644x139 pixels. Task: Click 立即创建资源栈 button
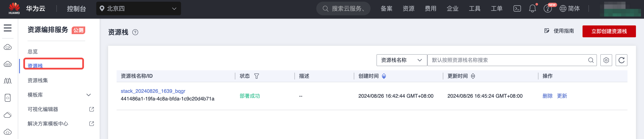pyautogui.click(x=609, y=31)
